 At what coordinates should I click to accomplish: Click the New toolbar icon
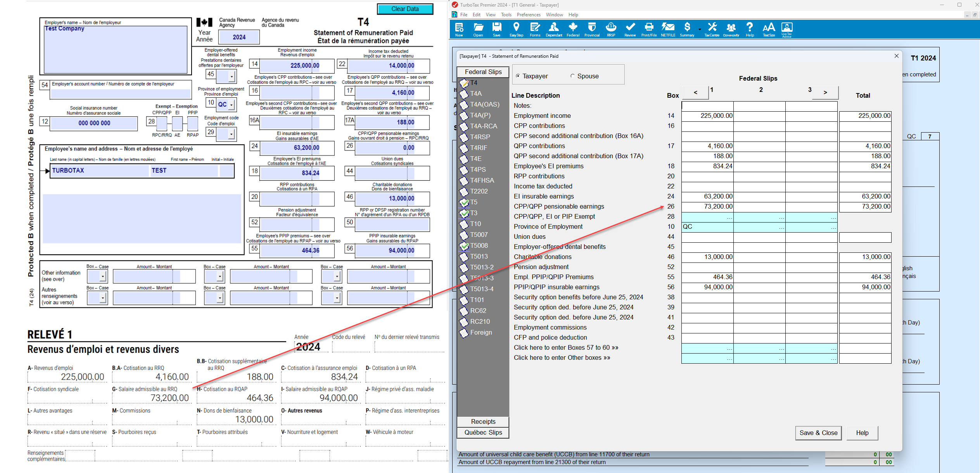pyautogui.click(x=459, y=29)
